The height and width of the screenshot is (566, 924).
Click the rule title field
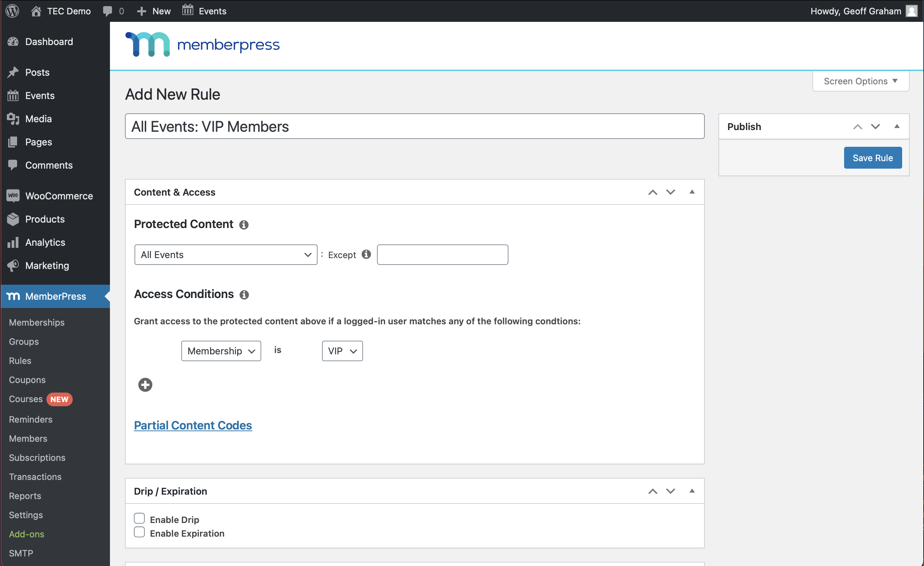click(x=415, y=126)
